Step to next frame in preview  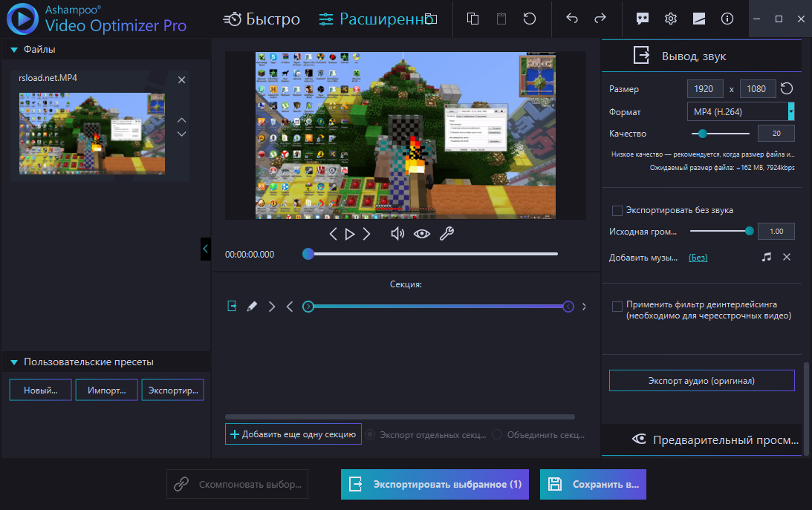click(367, 234)
